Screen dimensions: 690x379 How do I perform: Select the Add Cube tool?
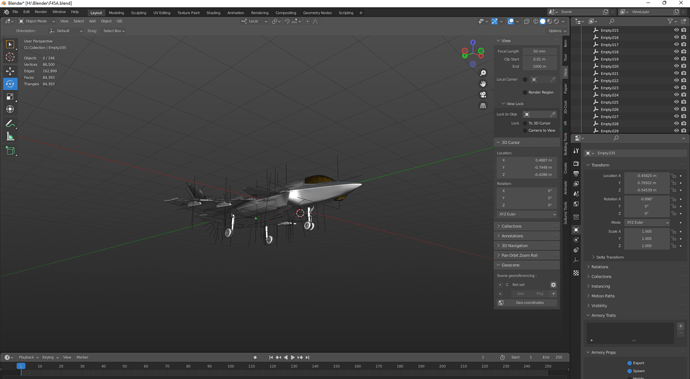click(10, 151)
